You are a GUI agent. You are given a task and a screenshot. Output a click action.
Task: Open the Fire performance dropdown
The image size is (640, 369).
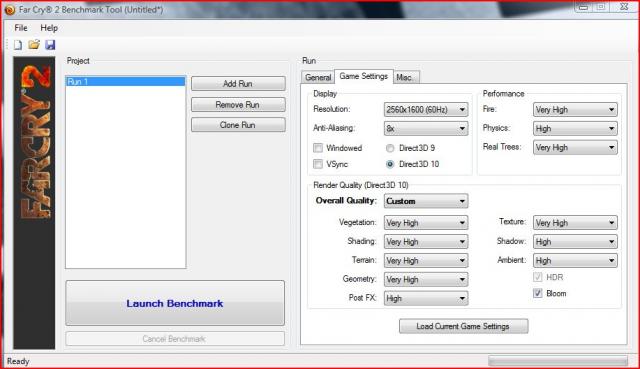(575, 109)
